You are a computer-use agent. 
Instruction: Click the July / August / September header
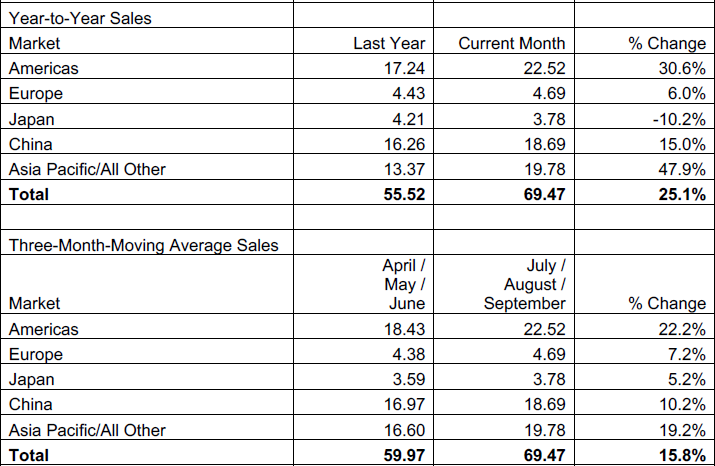coord(525,284)
